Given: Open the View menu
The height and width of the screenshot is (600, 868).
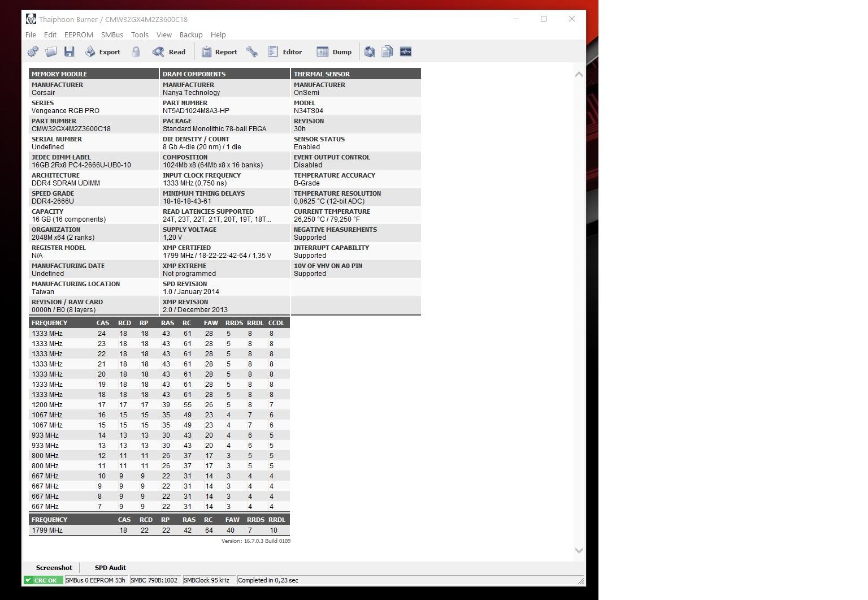Looking at the screenshot, I should point(164,34).
